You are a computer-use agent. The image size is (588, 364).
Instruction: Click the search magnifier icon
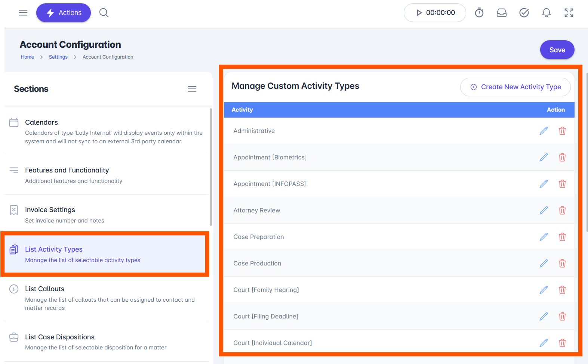[x=104, y=13]
